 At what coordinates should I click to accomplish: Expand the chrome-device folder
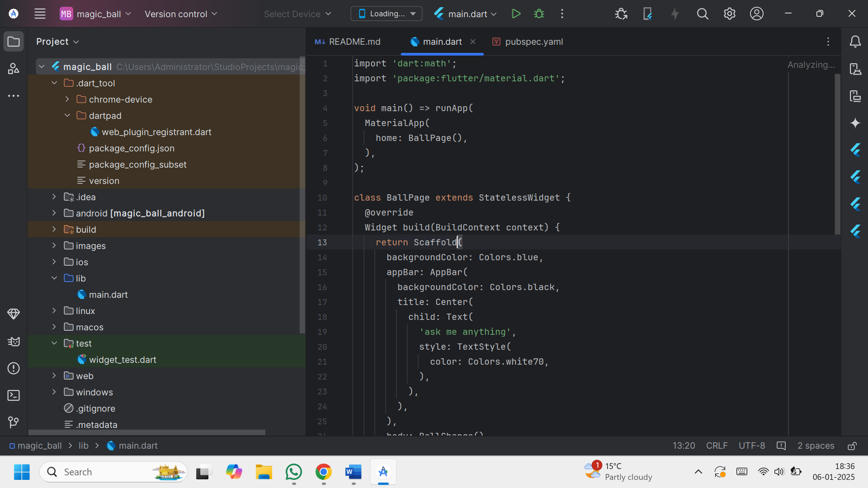(x=67, y=99)
